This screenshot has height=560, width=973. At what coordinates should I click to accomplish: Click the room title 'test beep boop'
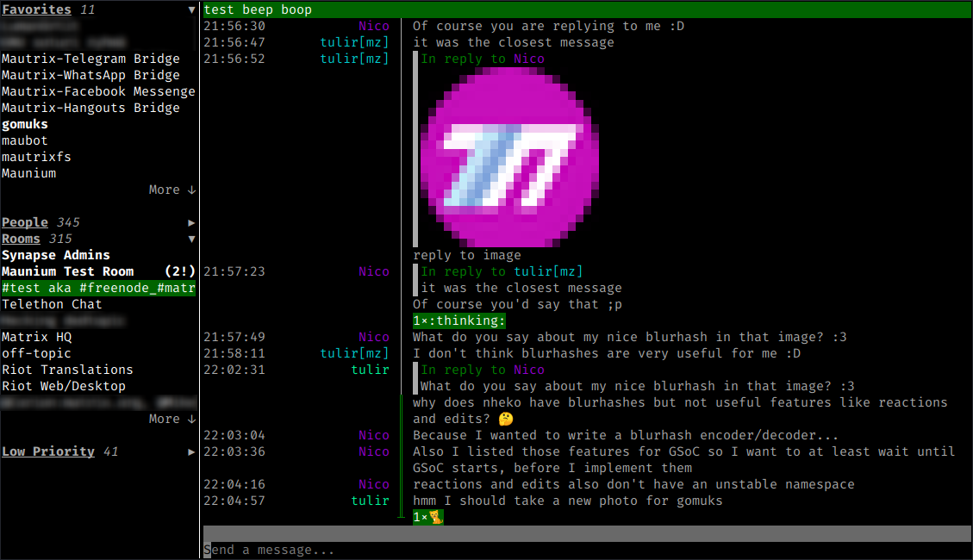click(259, 10)
